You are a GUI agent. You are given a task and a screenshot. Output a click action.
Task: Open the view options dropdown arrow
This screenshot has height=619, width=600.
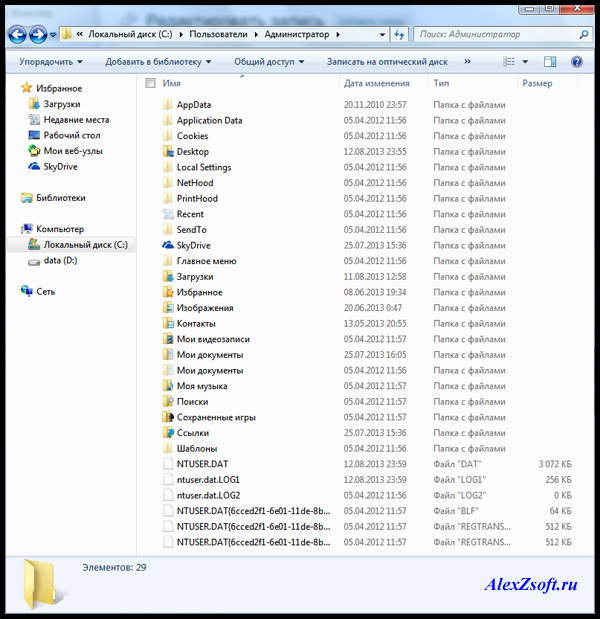(524, 61)
